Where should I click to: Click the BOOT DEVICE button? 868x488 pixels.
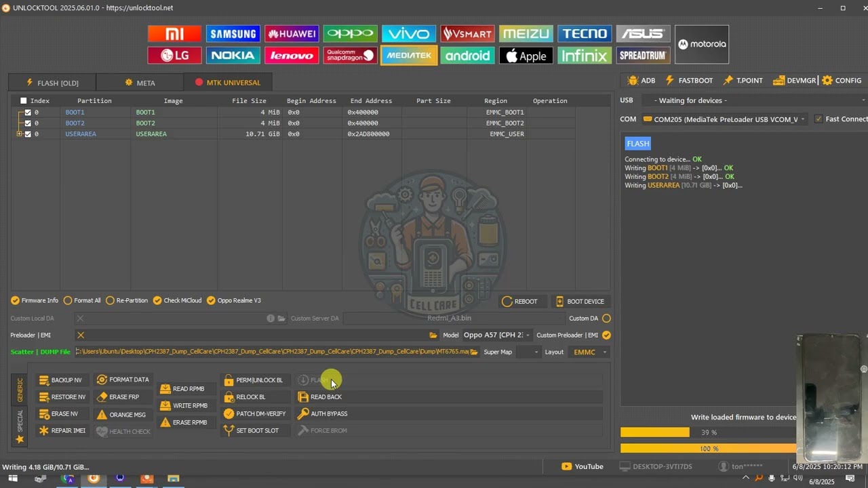point(580,302)
